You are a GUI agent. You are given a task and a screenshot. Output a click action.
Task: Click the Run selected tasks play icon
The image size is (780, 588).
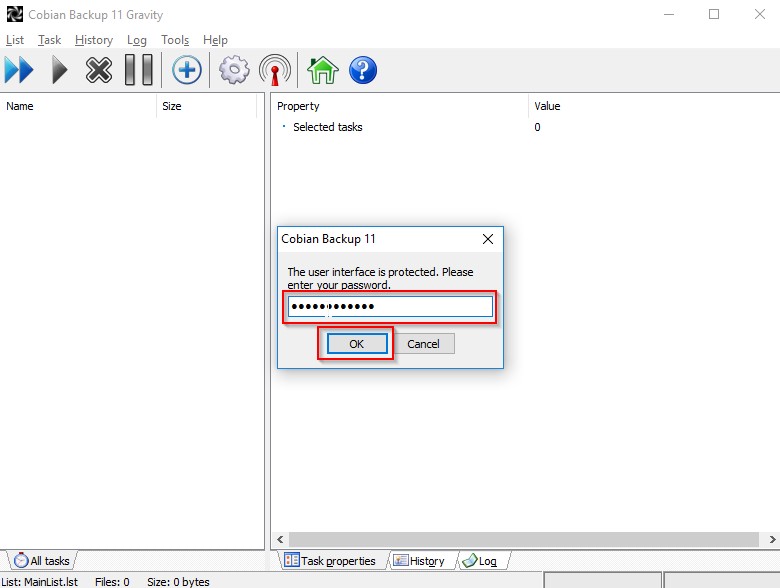click(60, 70)
